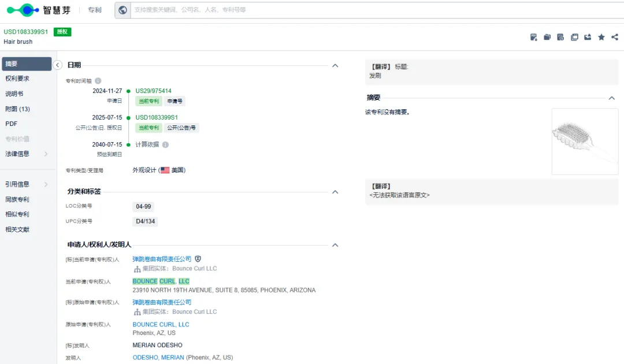
Task: Focus the patent keyword search field
Action: click(377, 10)
